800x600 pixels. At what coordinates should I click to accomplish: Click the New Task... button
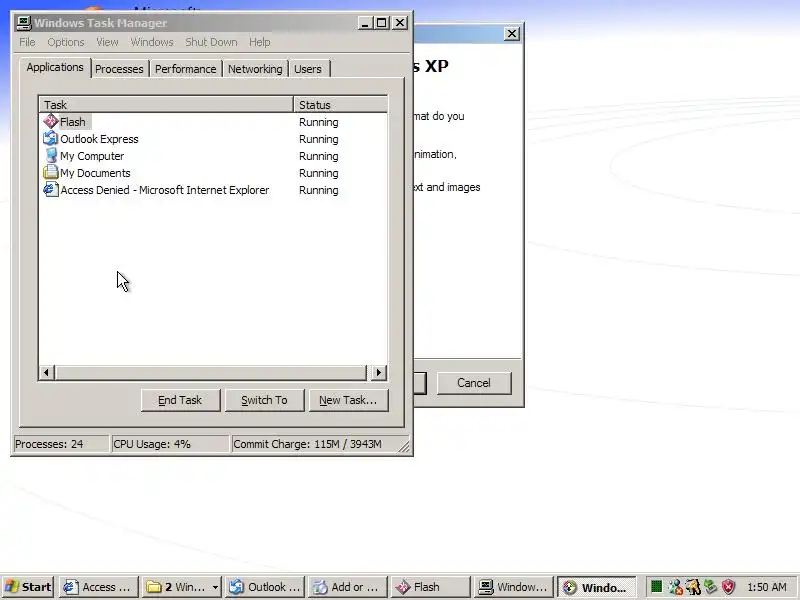pos(348,400)
